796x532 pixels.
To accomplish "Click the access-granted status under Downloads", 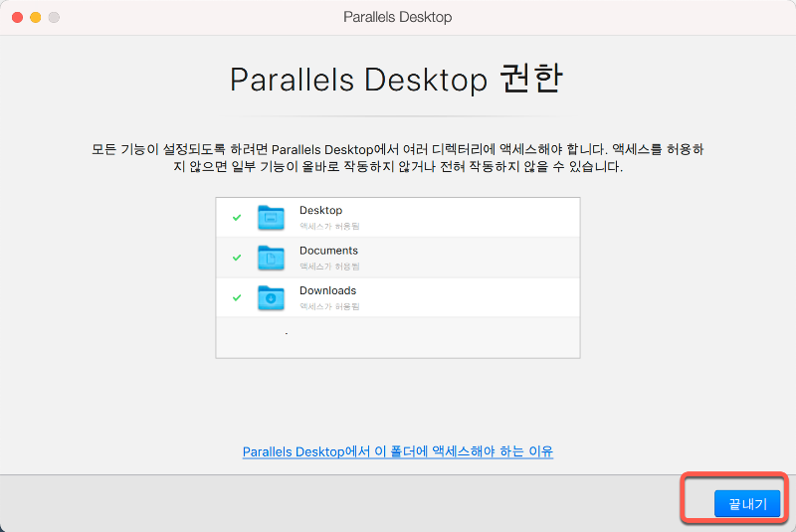I will pos(329,306).
